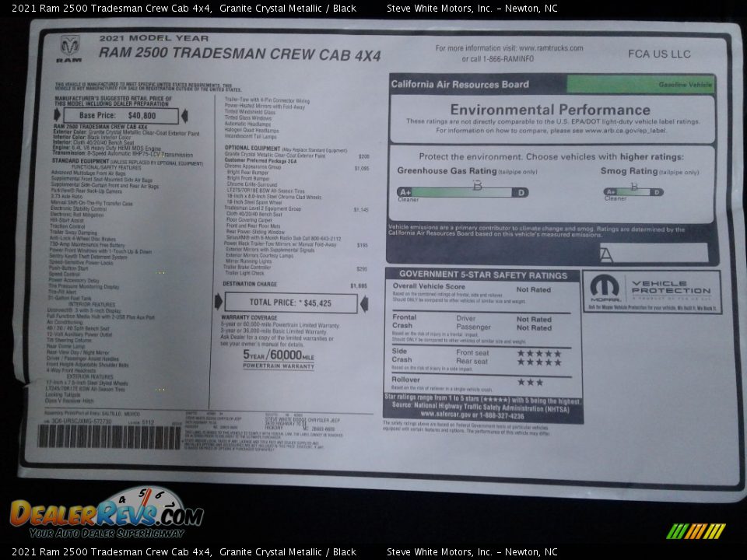Click the Total Price $45,425 box
The width and height of the screenshot is (747, 560).
pyautogui.click(x=290, y=303)
